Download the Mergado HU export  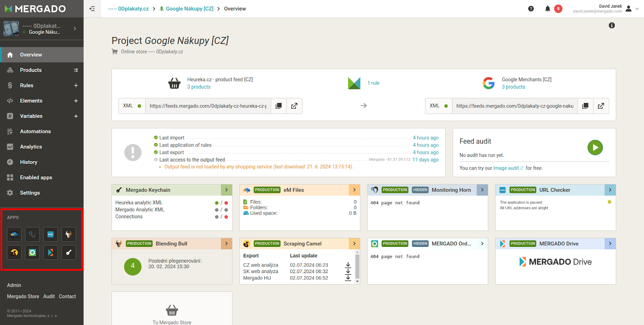pos(348,278)
